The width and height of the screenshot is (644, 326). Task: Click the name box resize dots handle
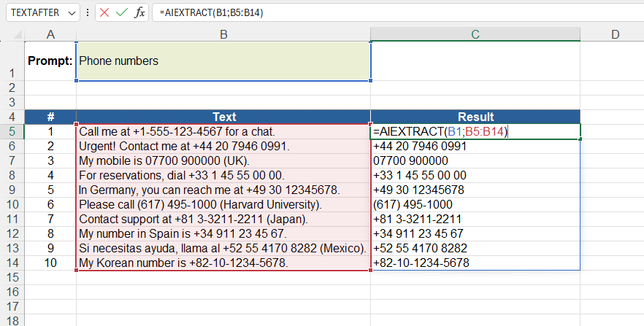click(x=88, y=13)
